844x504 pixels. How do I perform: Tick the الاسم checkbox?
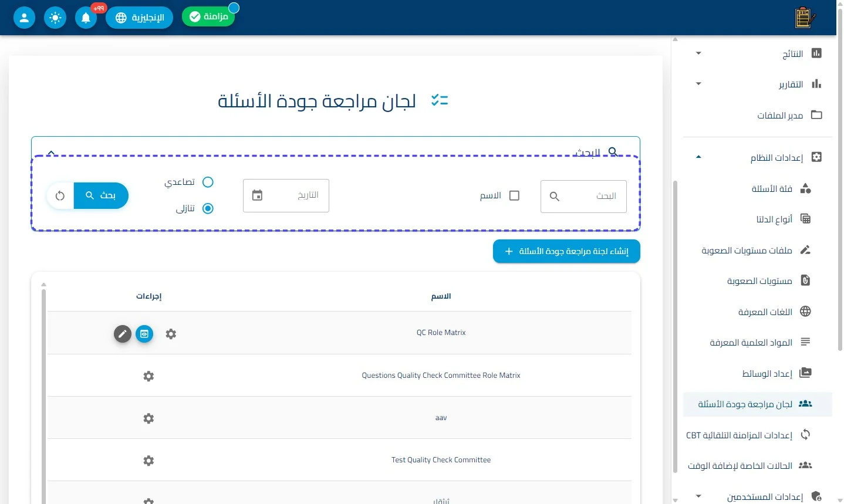pos(514,195)
